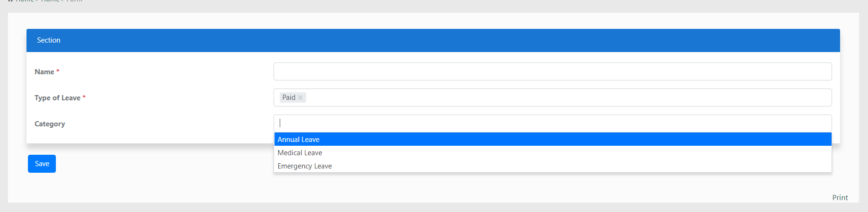The height and width of the screenshot is (212, 868).
Task: Click the Print link
Action: click(x=840, y=198)
